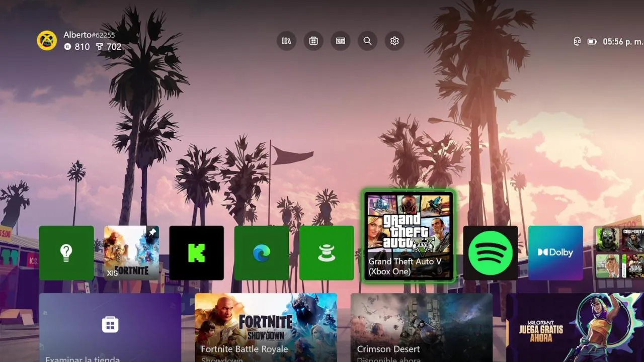The image size is (644, 362).
Task: Open Alberto's profile gamerpic
Action: (47, 41)
